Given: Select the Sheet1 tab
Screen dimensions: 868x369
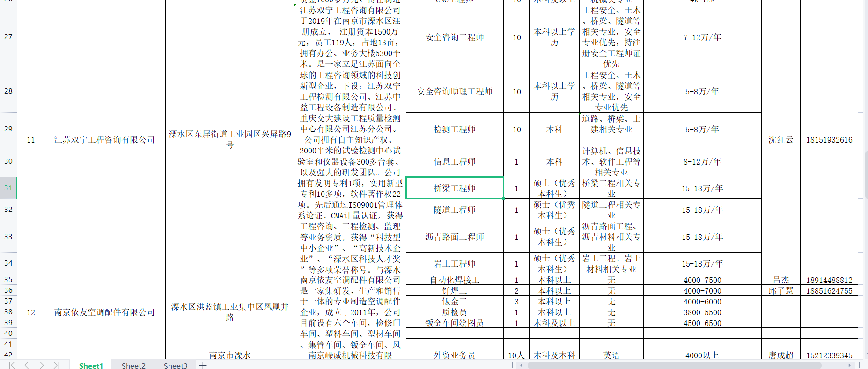Looking at the screenshot, I should (x=91, y=365).
